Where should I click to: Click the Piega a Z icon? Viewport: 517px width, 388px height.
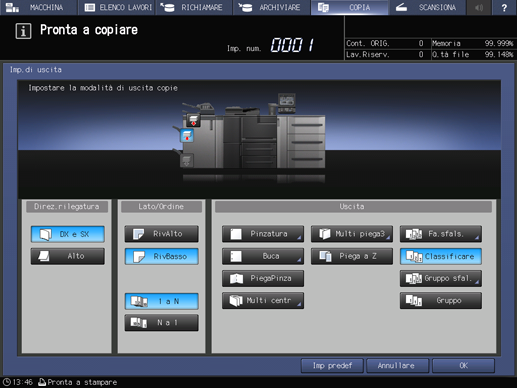point(325,256)
